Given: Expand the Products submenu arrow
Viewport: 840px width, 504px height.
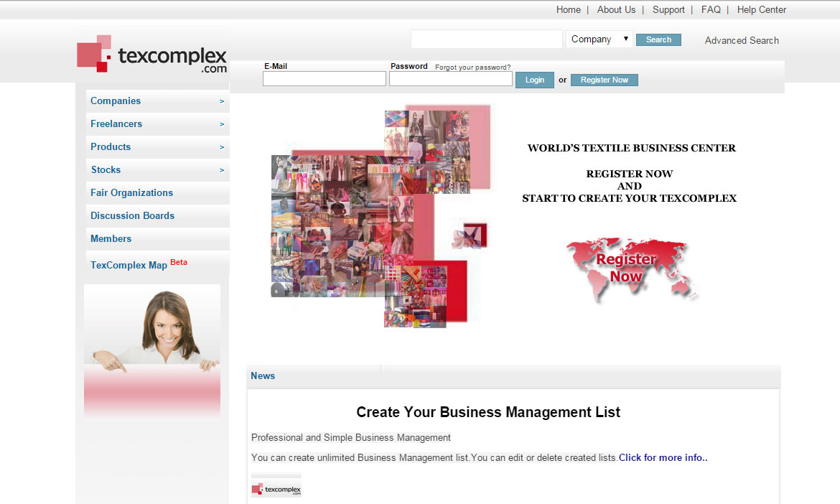Looking at the screenshot, I should coord(222,147).
